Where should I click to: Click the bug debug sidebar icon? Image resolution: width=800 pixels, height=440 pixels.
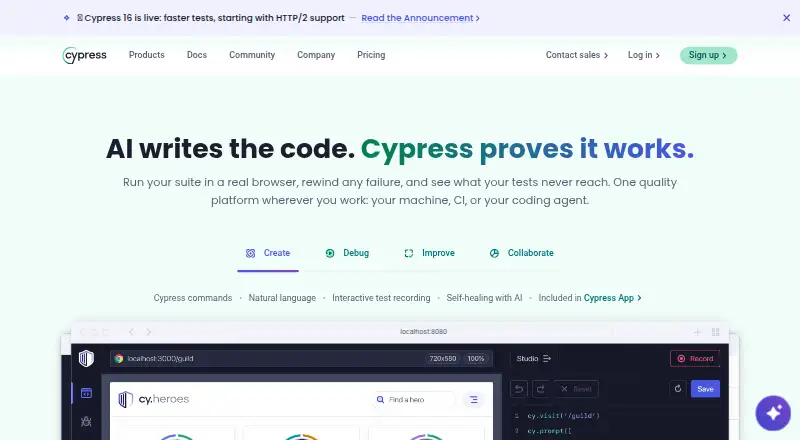86,422
